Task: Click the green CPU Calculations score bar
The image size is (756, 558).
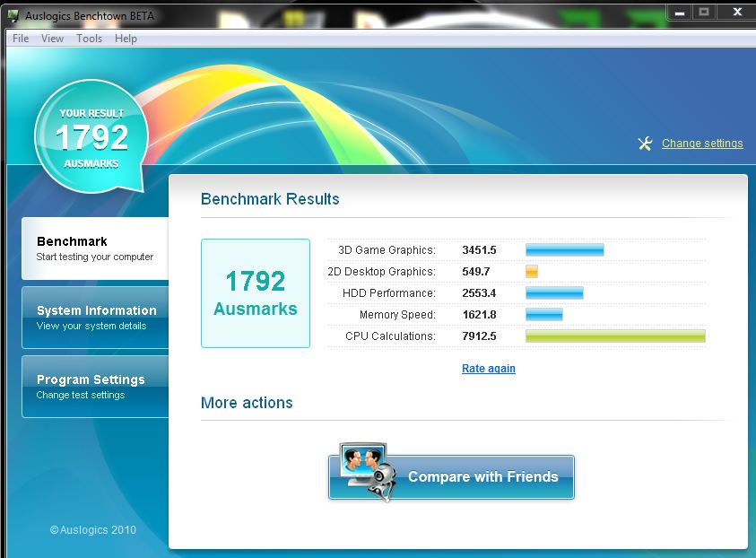Action: 615,336
